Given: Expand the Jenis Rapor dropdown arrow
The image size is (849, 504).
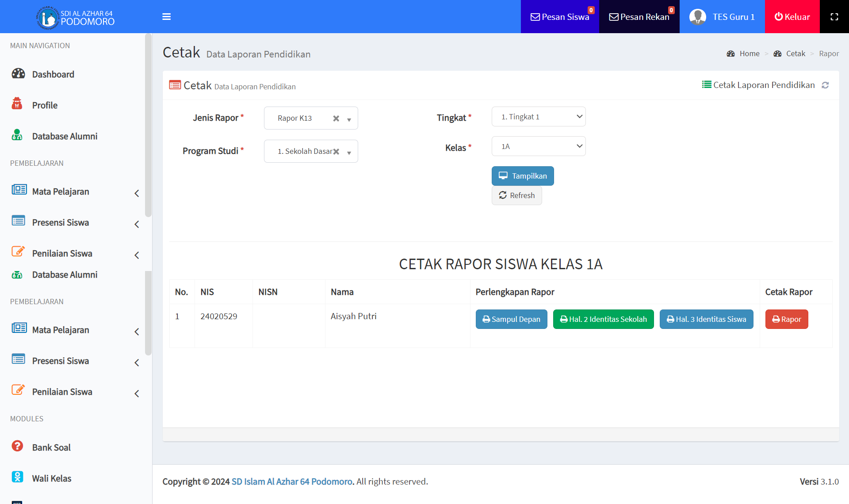Looking at the screenshot, I should pos(349,119).
